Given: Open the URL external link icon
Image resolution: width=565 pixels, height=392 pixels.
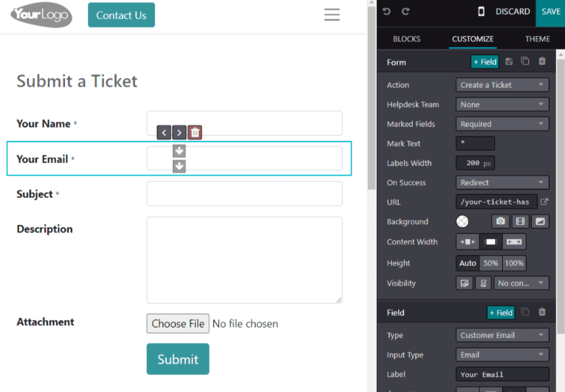Looking at the screenshot, I should coord(544,202).
